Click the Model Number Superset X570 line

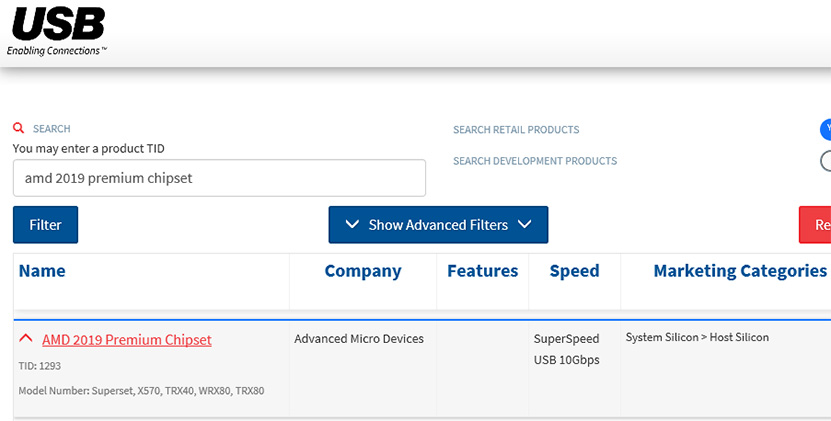point(142,391)
